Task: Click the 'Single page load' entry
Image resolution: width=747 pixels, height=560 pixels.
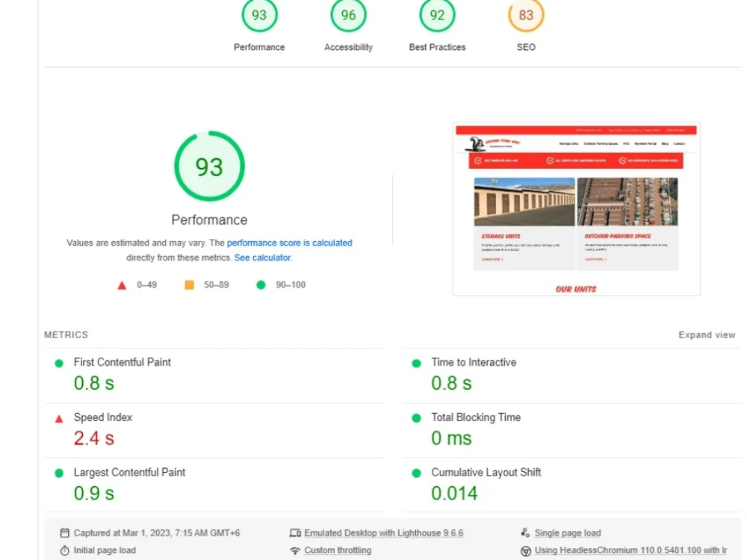Action: coord(568,533)
